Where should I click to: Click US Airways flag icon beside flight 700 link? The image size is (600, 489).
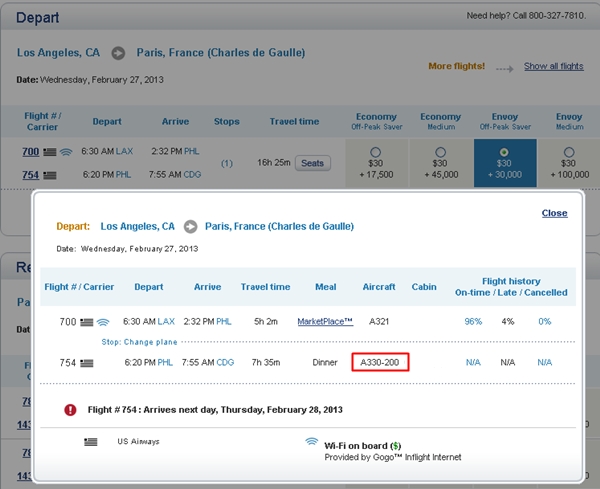tap(50, 152)
